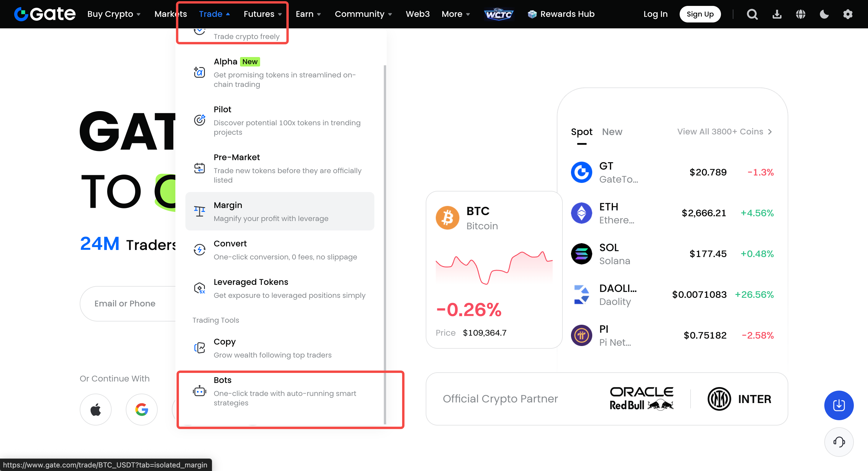
Task: Click the WCTC logo in the navbar
Action: (499, 14)
